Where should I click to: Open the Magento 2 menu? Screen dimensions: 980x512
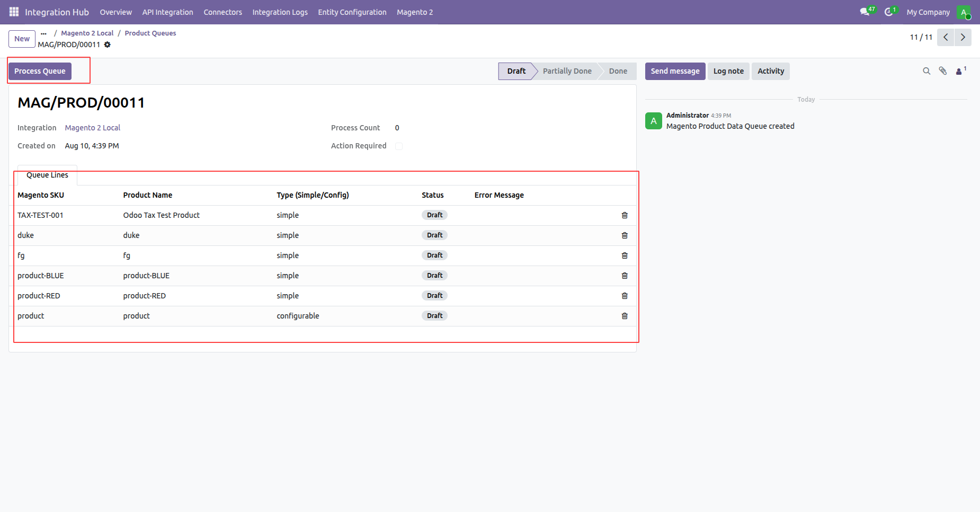coord(414,12)
